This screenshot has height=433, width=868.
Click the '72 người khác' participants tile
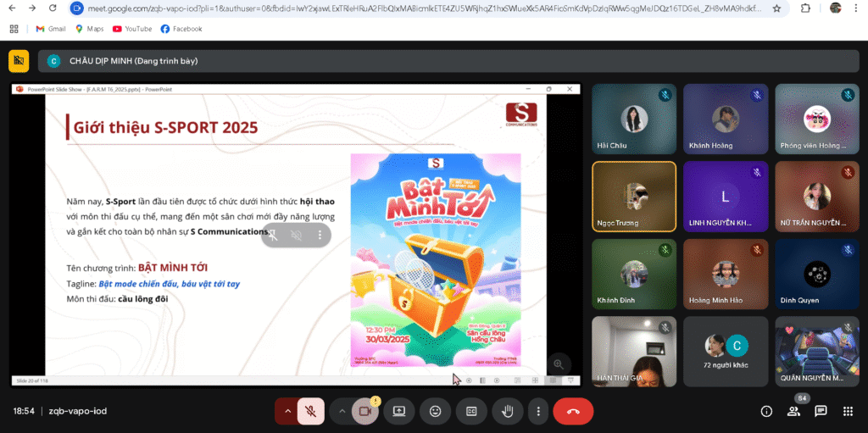[725, 351]
